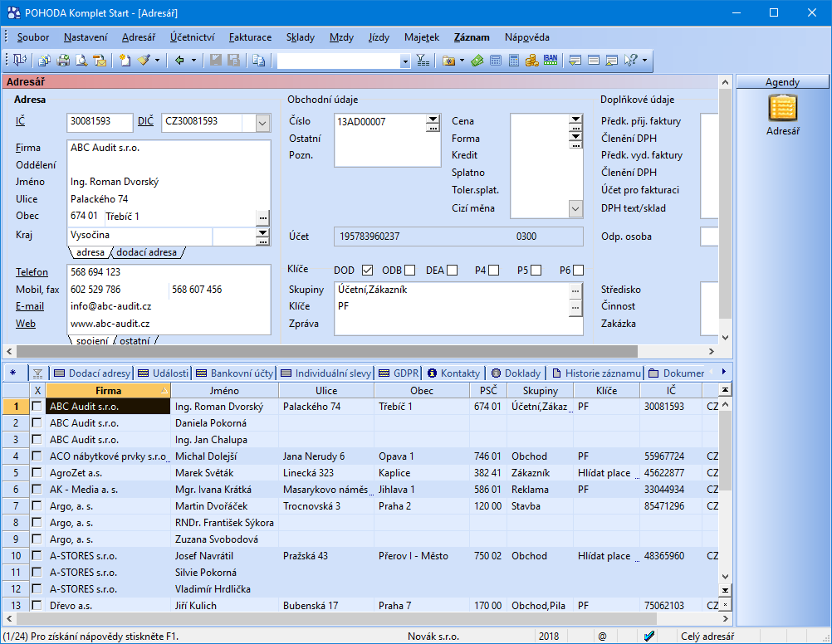Open the Číslo number series dropdown

(433, 119)
